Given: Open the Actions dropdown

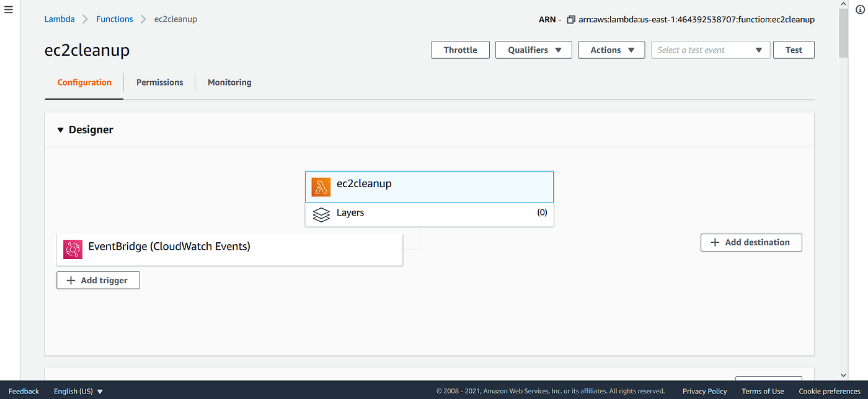Looking at the screenshot, I should 611,50.
